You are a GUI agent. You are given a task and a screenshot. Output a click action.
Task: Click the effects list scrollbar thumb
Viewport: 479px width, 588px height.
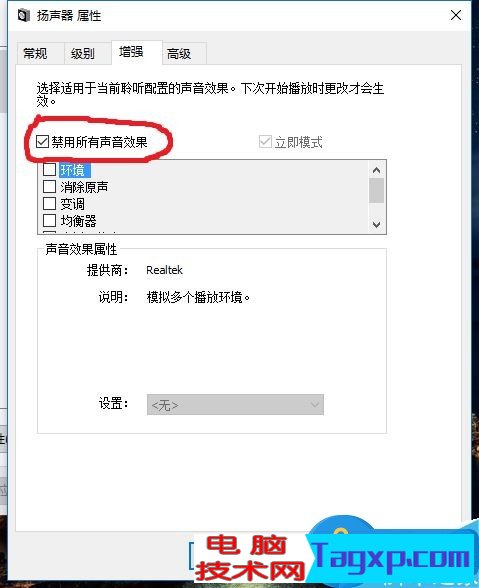(377, 190)
